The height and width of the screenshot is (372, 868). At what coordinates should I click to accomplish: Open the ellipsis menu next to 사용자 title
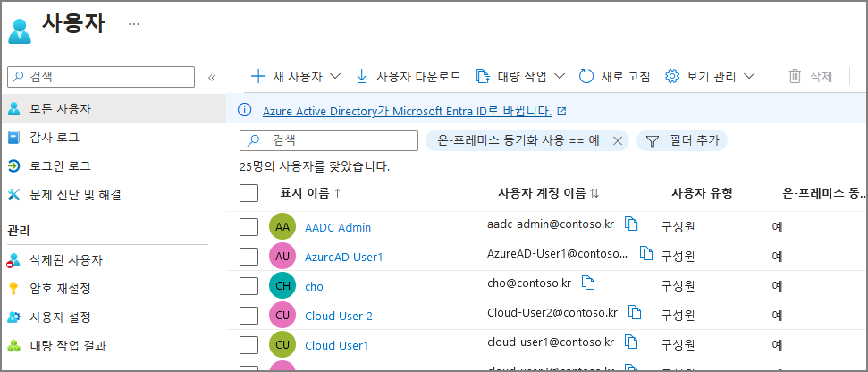coord(134,24)
